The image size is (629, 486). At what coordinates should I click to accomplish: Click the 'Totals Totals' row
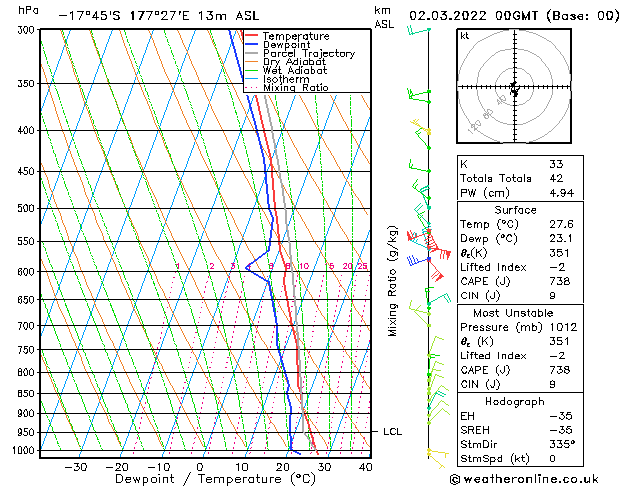click(520, 178)
